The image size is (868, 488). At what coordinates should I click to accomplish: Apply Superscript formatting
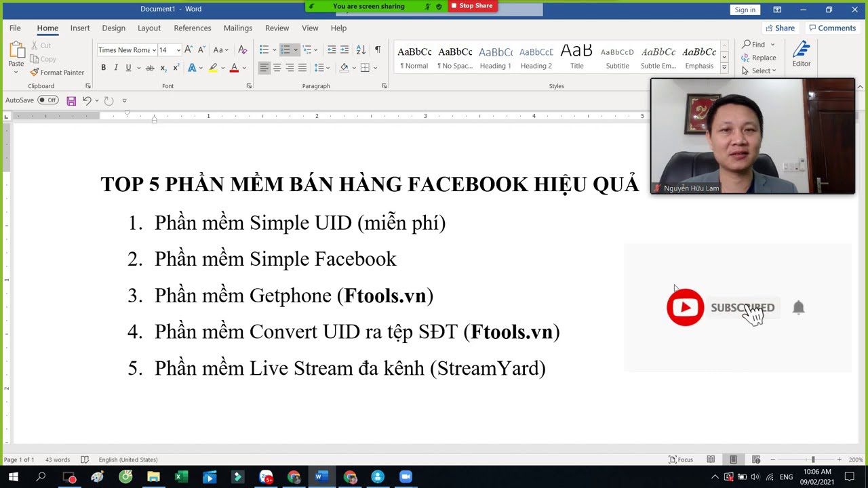point(176,68)
